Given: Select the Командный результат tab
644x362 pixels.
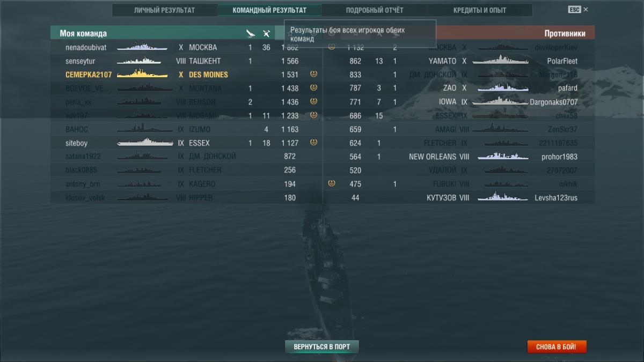Looking at the screenshot, I should click(269, 10).
